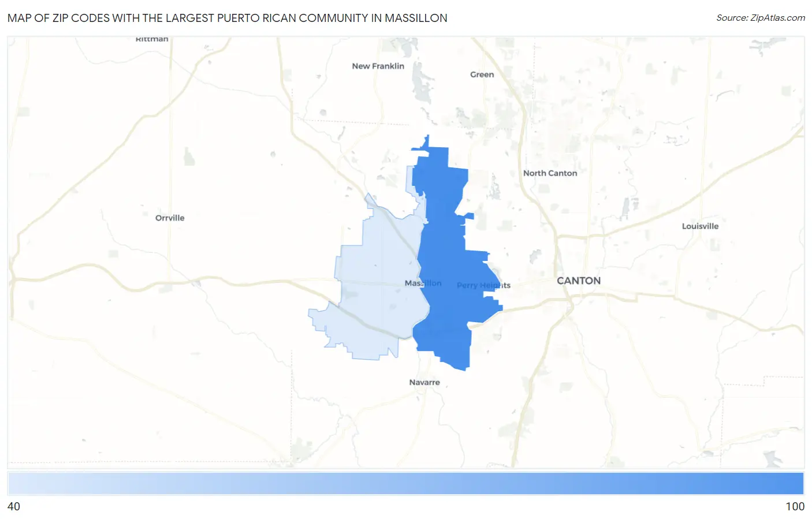Click the color gradient legend bar

[x=405, y=484]
